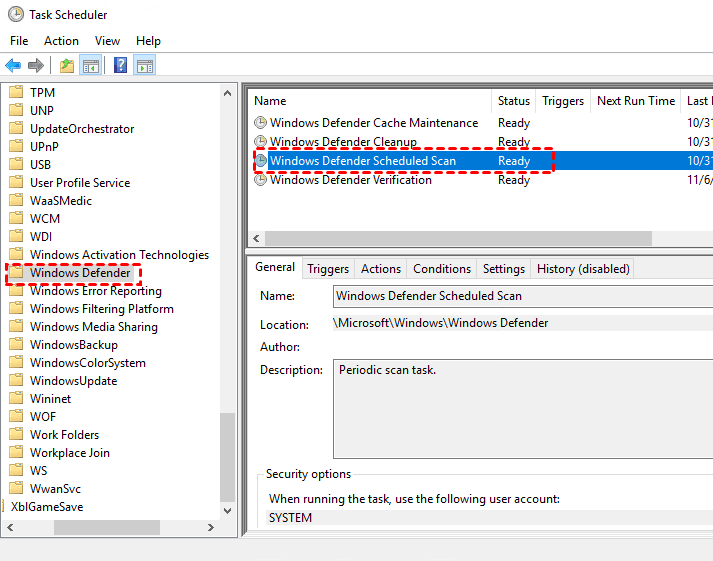This screenshot has height=561, width=713.
Task: Select Windows Media Sharing folder
Action: 94,326
